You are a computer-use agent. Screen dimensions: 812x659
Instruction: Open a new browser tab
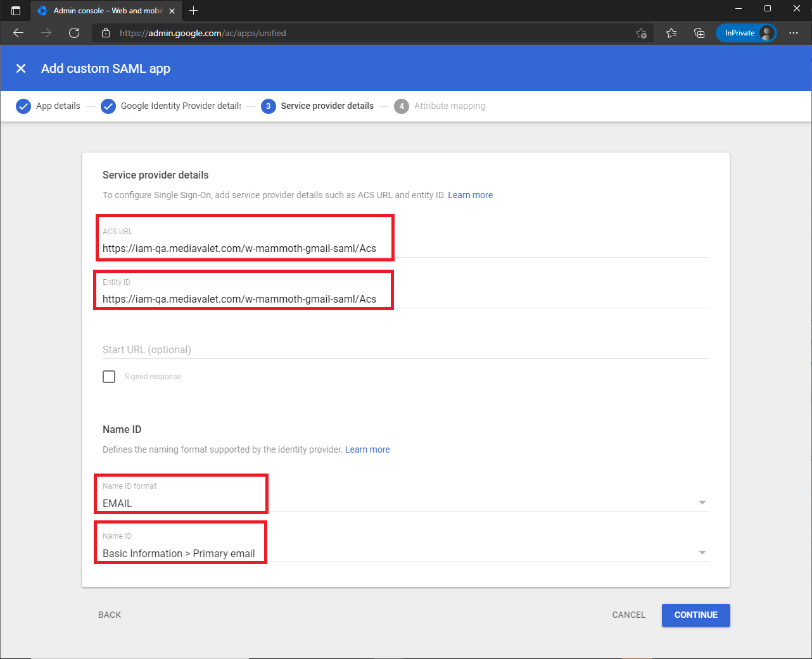point(194,11)
